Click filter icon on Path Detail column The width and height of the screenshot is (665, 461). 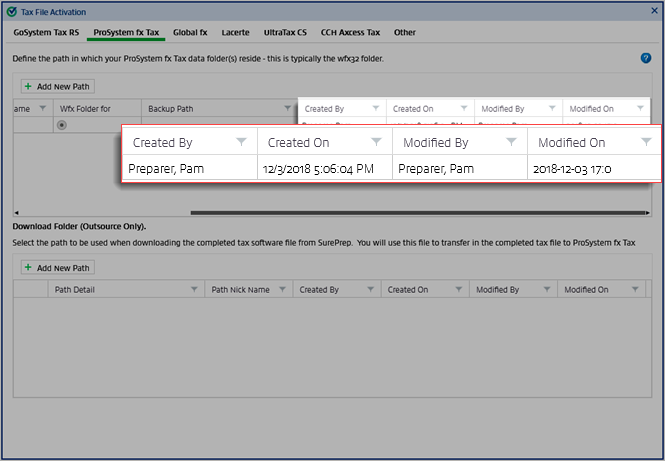pyautogui.click(x=195, y=290)
